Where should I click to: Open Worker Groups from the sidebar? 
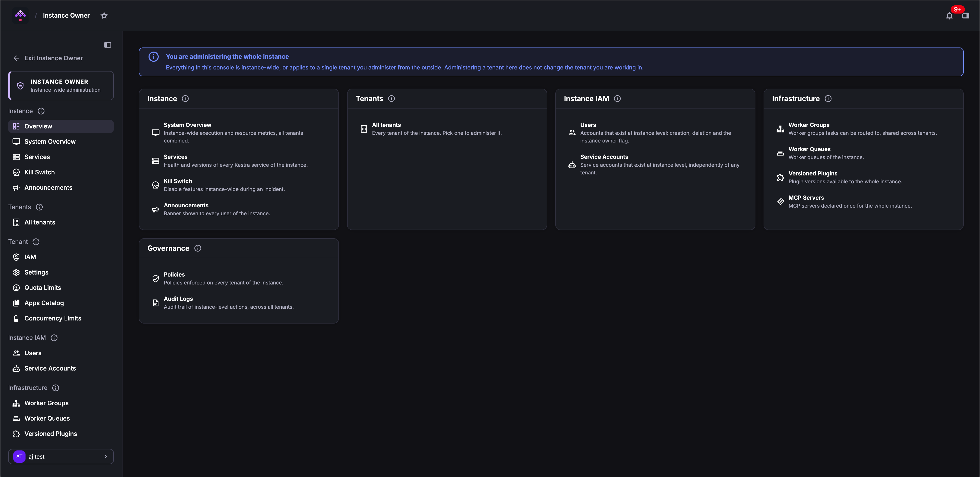coord(61,403)
